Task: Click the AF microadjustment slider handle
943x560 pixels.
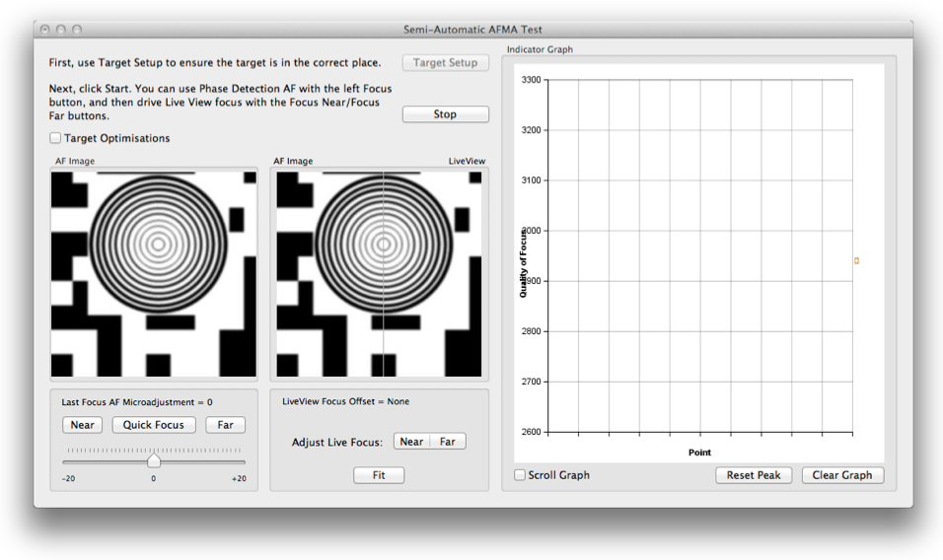Action: 154,460
